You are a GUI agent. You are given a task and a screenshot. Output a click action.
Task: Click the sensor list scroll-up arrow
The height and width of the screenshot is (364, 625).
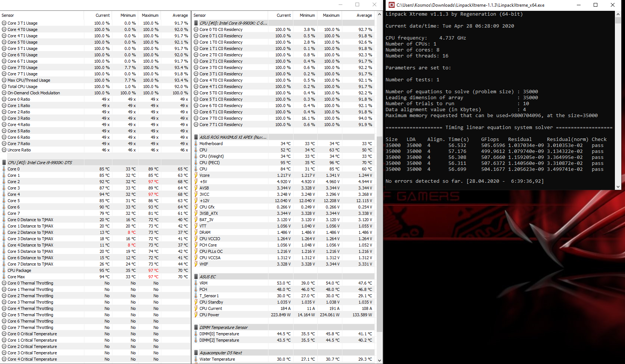point(380,15)
